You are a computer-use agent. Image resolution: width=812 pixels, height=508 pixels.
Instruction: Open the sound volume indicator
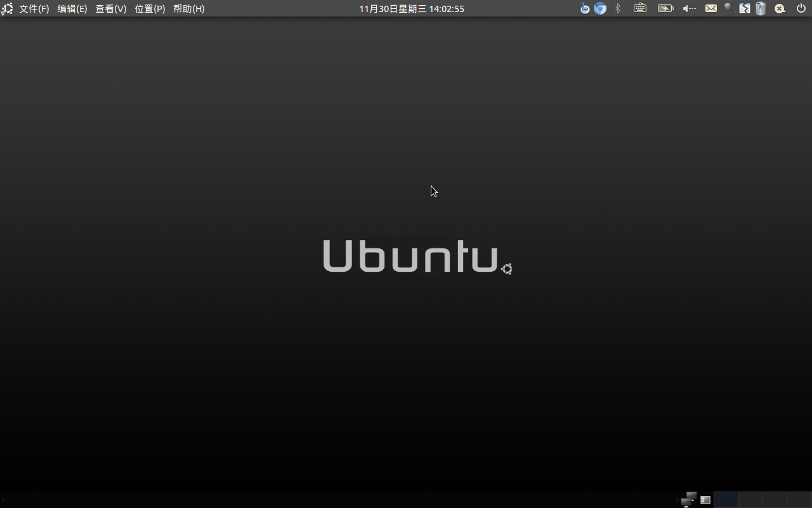[689, 8]
